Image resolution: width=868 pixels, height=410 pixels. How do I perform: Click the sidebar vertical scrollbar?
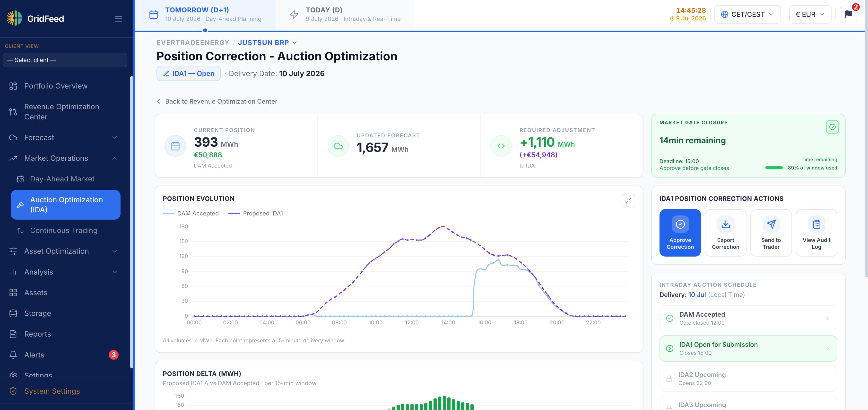[131, 223]
